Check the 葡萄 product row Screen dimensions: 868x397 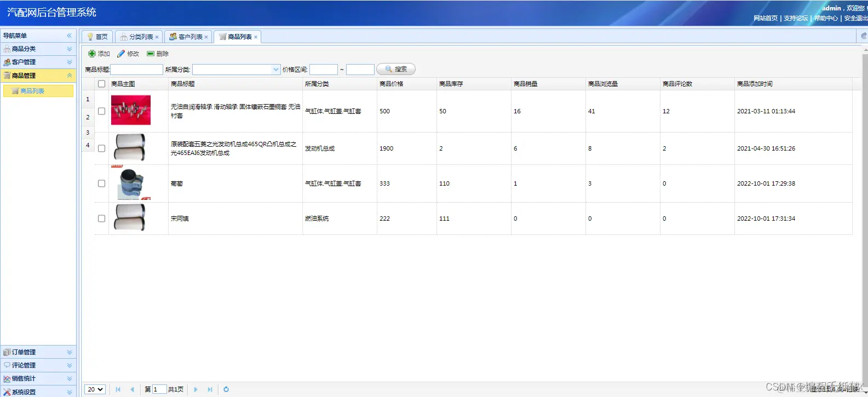pos(101,183)
